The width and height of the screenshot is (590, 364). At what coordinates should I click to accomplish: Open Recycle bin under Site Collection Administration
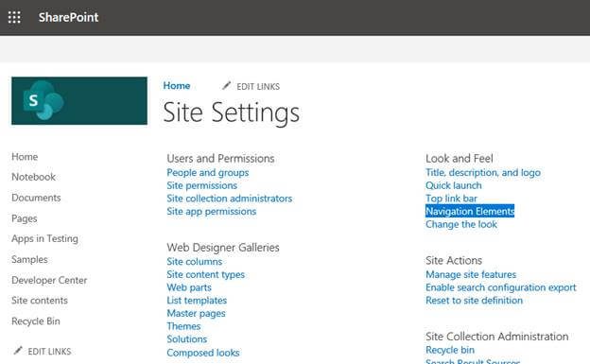450,350
